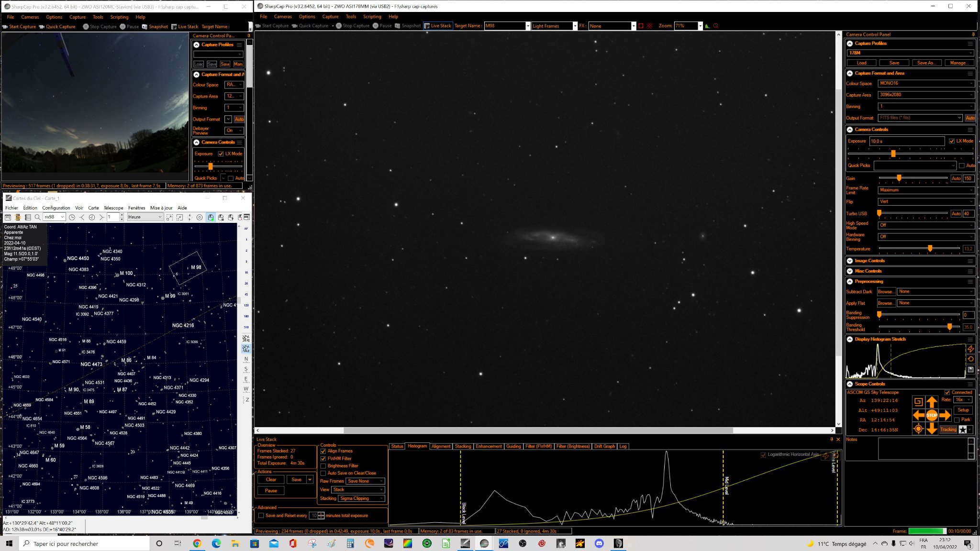This screenshot has height=551, width=980.
Task: Open the Télescope menu in Cartes du Ciel
Action: 113,208
